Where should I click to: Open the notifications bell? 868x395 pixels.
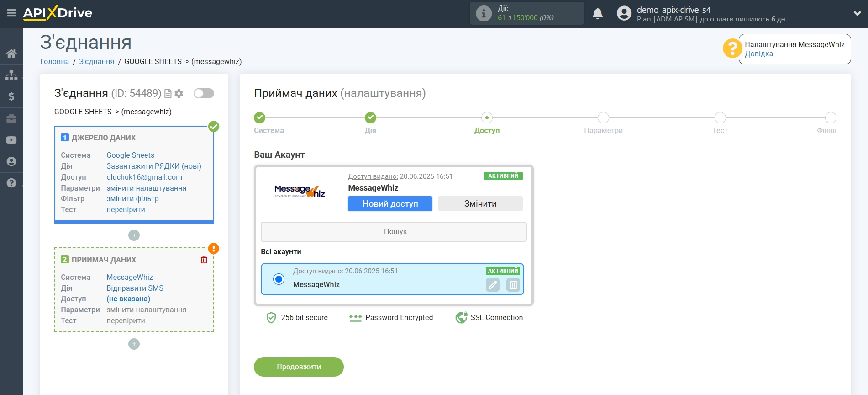(598, 14)
